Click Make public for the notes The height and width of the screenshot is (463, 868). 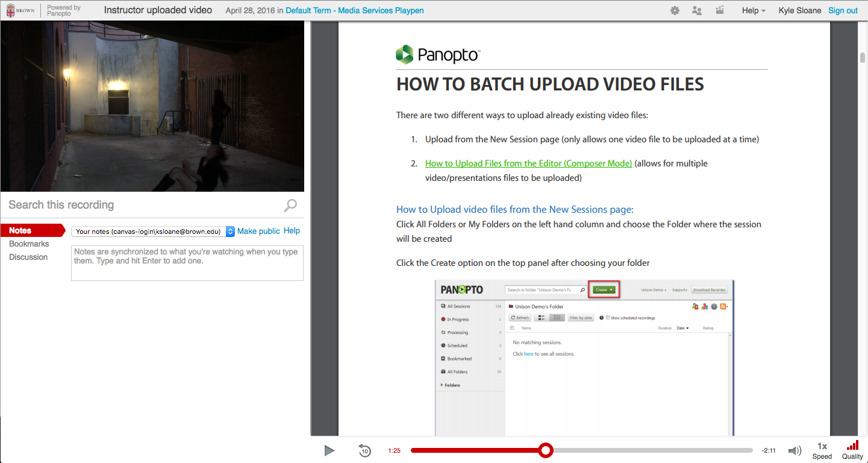click(x=258, y=231)
